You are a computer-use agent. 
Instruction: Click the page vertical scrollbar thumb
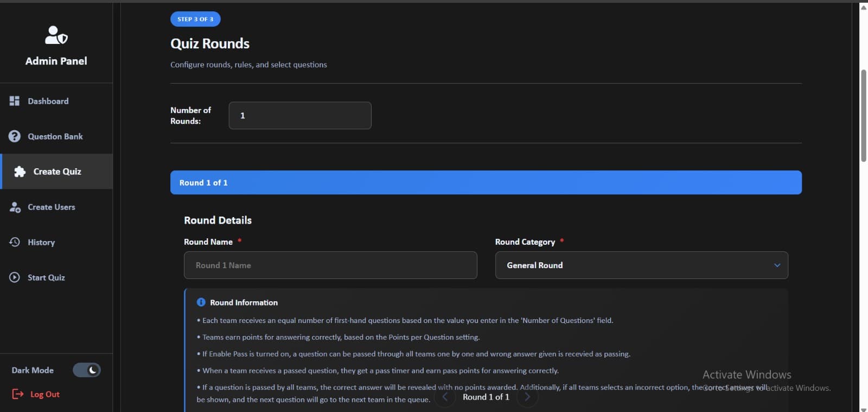click(863, 115)
